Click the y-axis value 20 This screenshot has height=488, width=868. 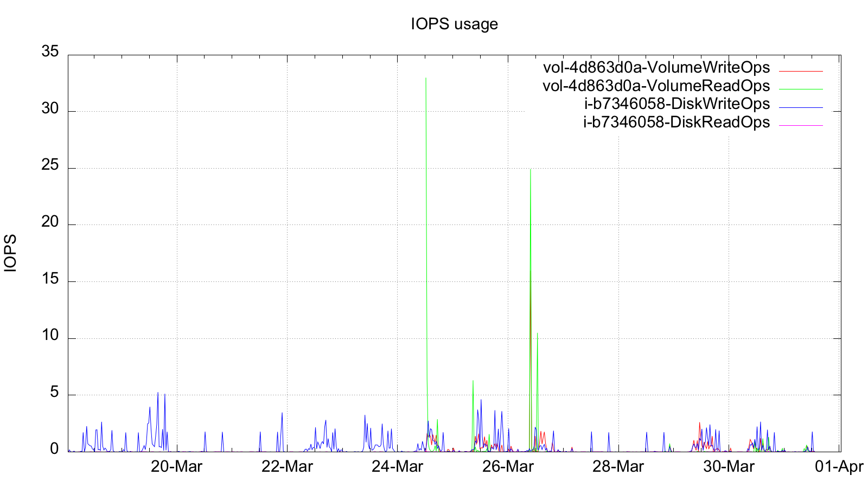coord(50,222)
